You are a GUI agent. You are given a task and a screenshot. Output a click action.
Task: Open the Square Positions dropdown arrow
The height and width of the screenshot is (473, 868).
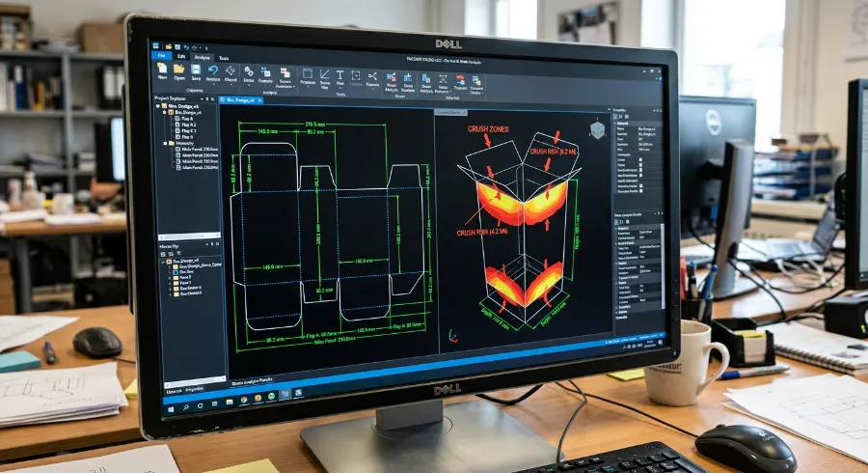tap(294, 87)
